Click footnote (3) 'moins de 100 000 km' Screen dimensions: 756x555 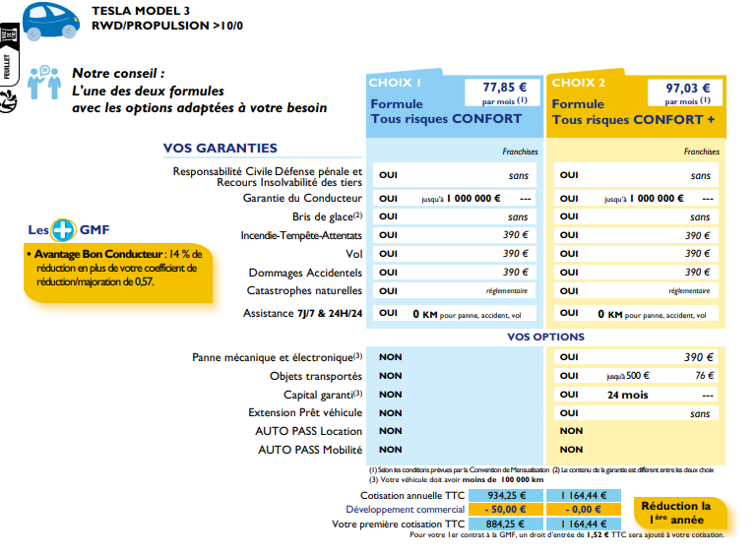point(456,480)
